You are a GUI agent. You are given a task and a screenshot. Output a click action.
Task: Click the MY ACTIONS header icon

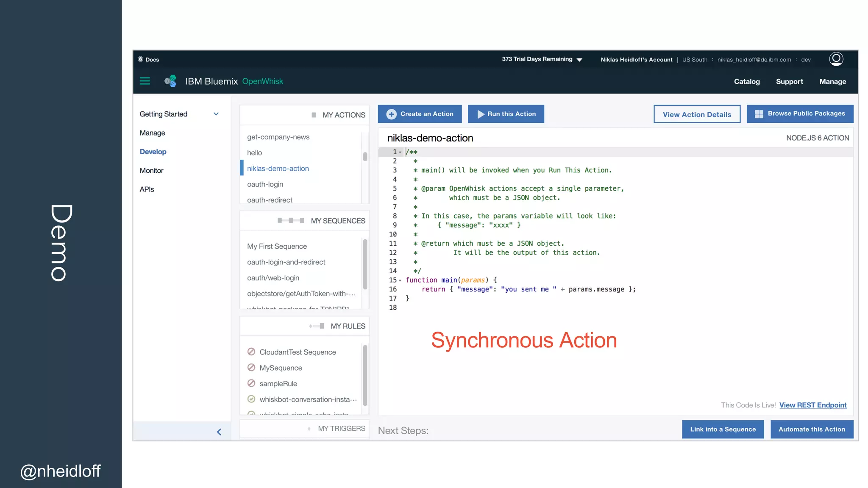point(314,115)
